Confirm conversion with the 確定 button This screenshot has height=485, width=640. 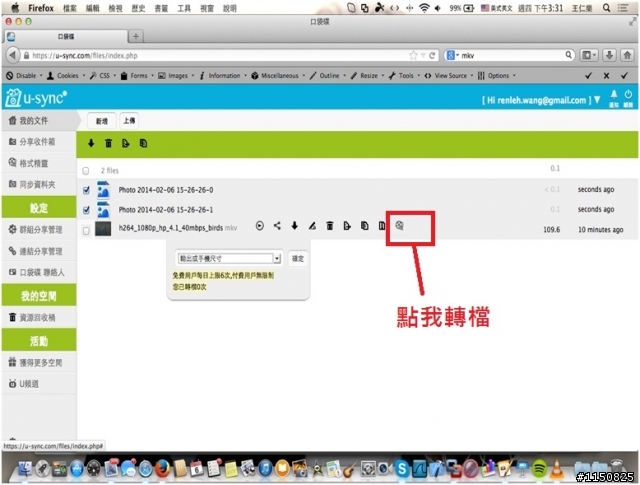coord(298,258)
